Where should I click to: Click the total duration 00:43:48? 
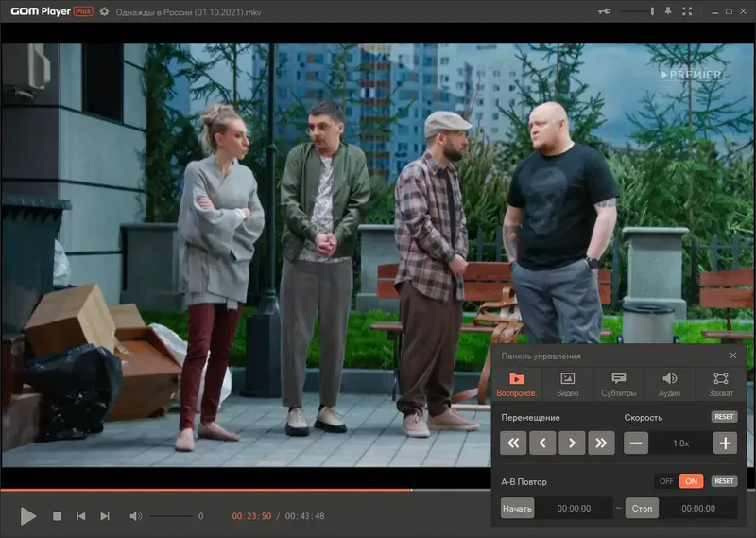(x=304, y=516)
